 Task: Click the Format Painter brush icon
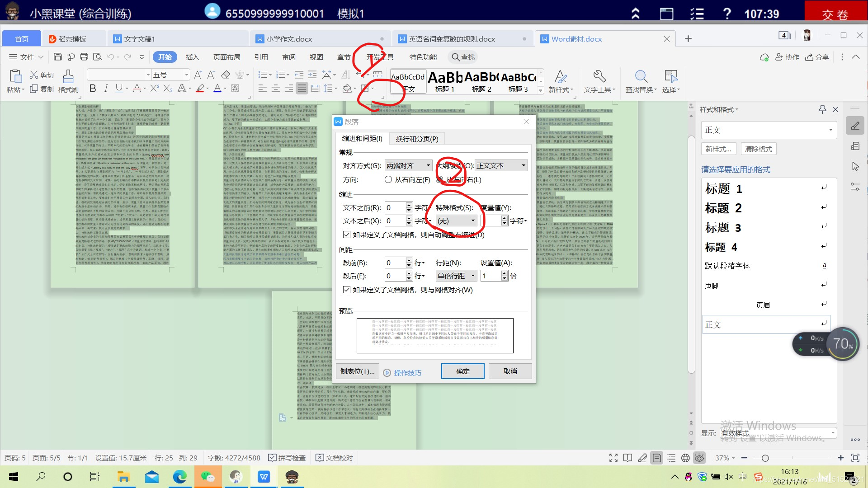68,76
